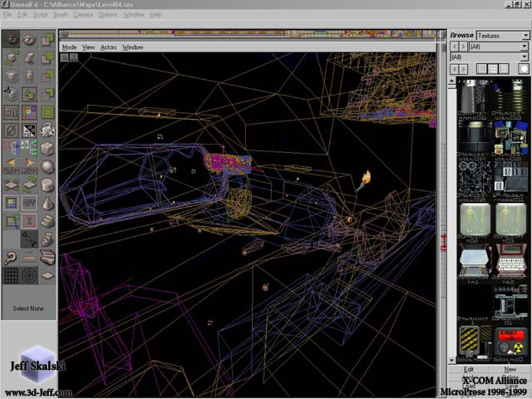Select the brush scale cube tool

point(11,76)
